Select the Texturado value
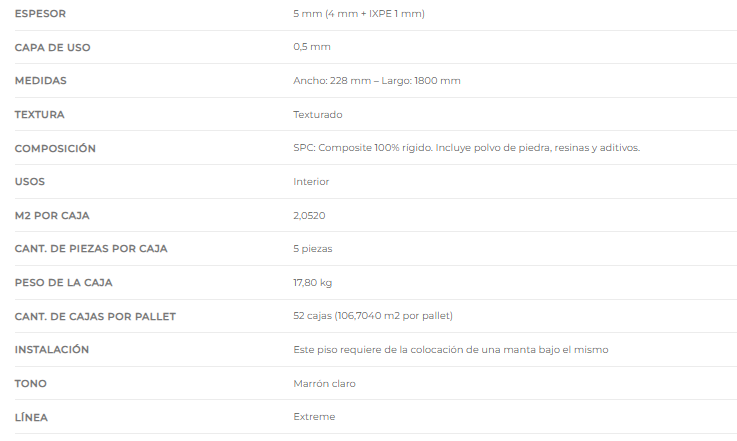The image size is (737, 441). [318, 115]
